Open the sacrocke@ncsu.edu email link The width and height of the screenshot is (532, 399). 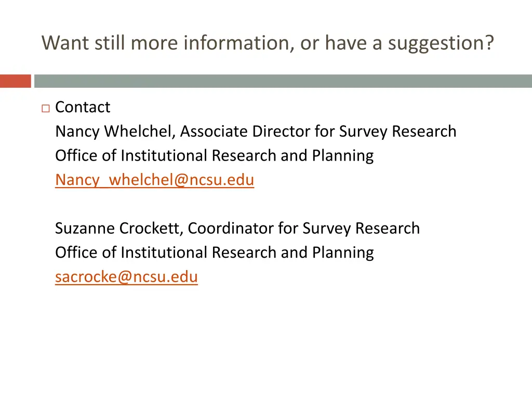(x=126, y=277)
